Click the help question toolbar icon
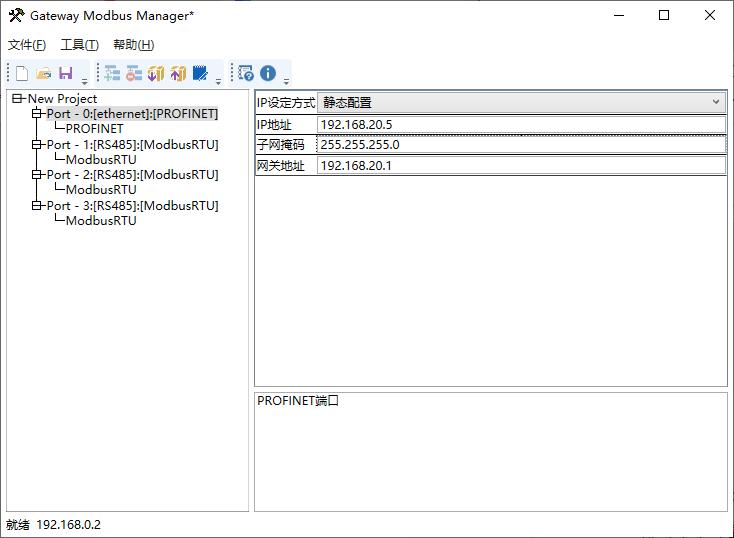 click(x=246, y=73)
